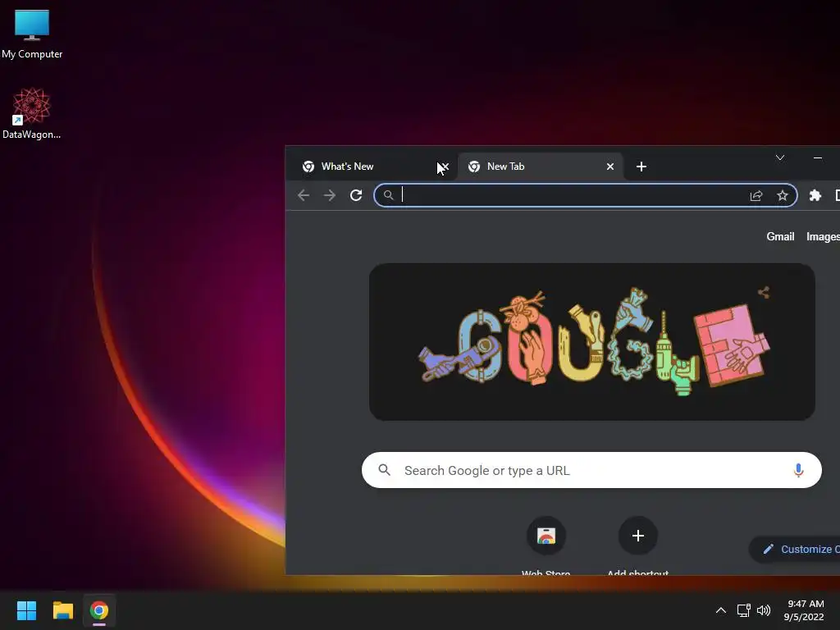Reload the current page

pos(356,195)
